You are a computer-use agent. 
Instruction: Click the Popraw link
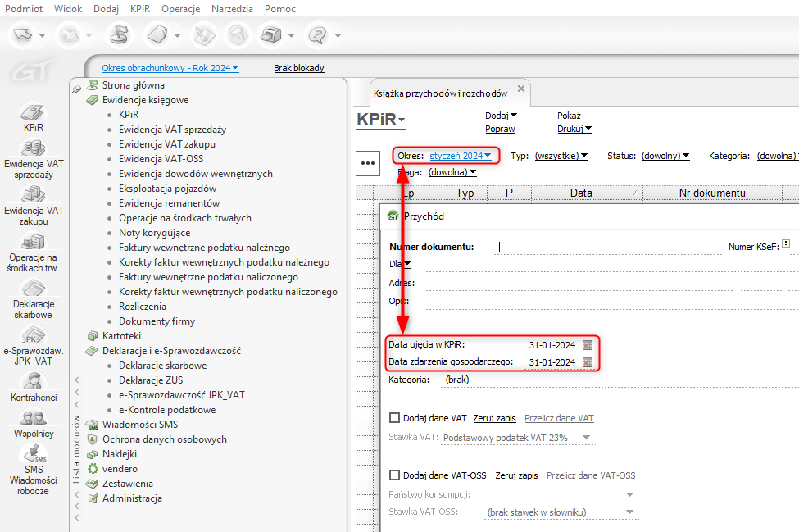tap(500, 129)
